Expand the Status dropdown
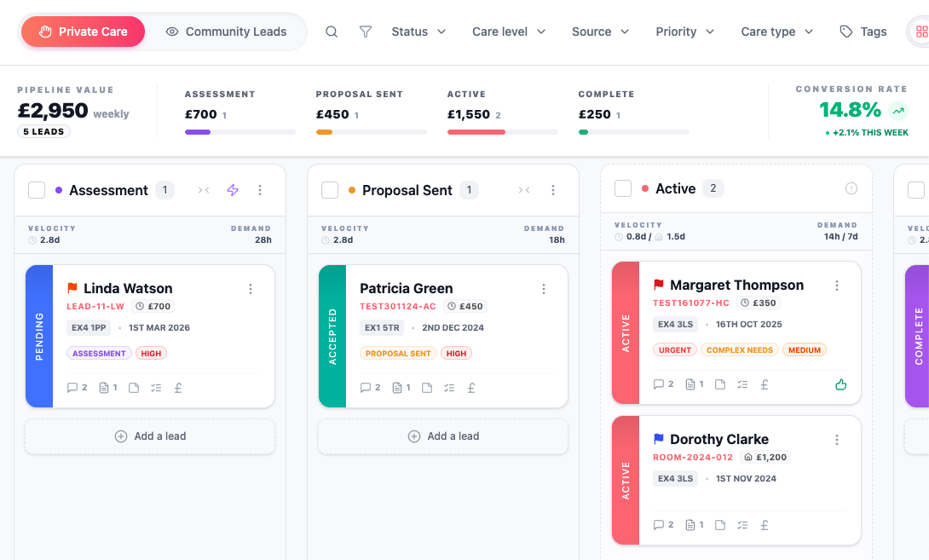 (x=418, y=32)
